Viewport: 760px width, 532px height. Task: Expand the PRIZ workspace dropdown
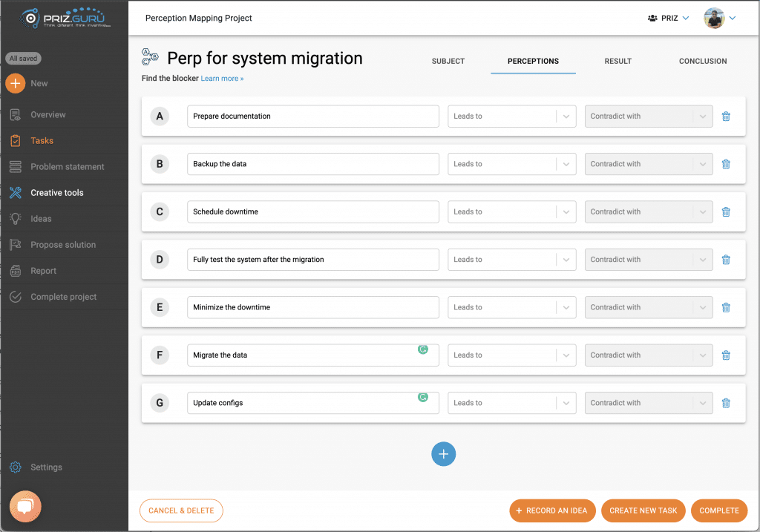pyautogui.click(x=669, y=19)
